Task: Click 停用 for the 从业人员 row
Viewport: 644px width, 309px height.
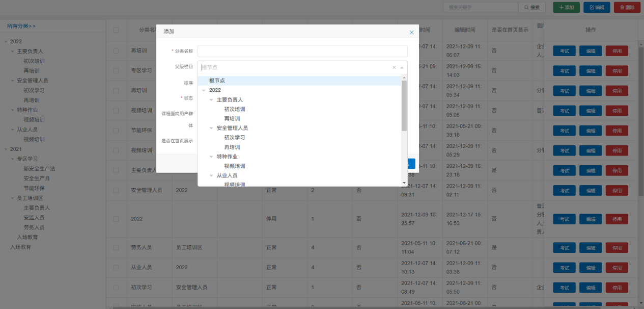Action: pyautogui.click(x=617, y=268)
